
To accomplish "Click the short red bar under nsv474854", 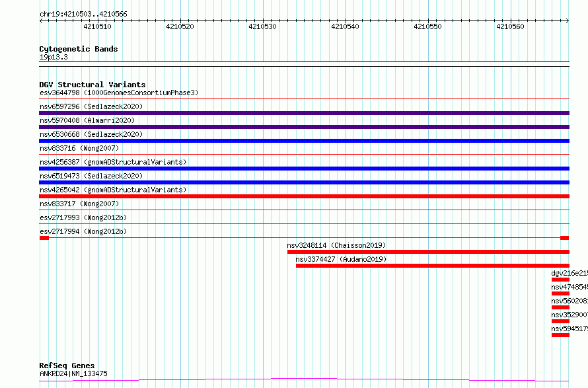I will [561, 293].
